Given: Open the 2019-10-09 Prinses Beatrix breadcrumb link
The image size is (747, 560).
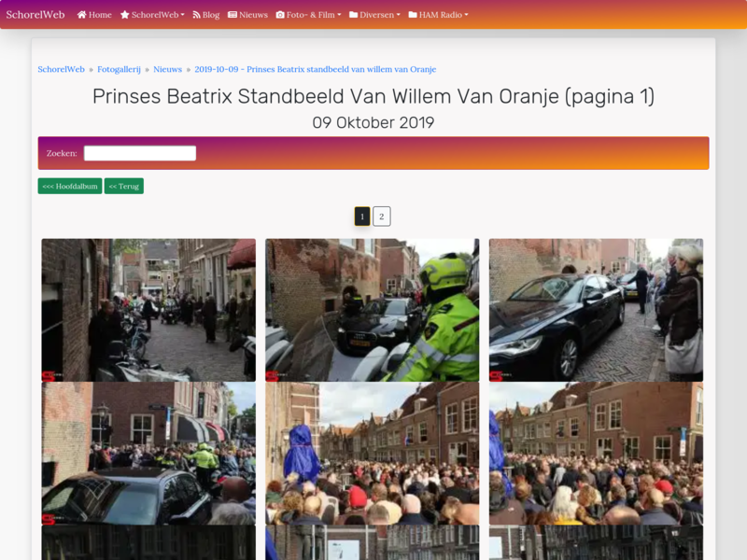Looking at the screenshot, I should [316, 69].
